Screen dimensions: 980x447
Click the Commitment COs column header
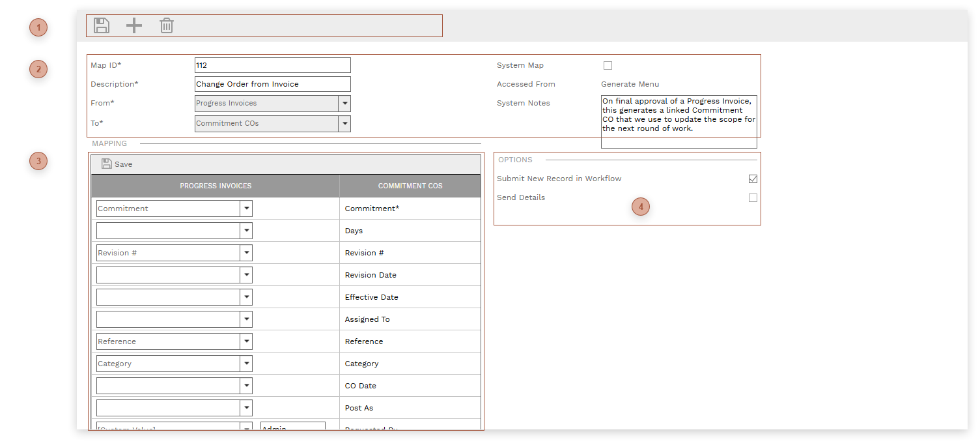[x=410, y=186]
